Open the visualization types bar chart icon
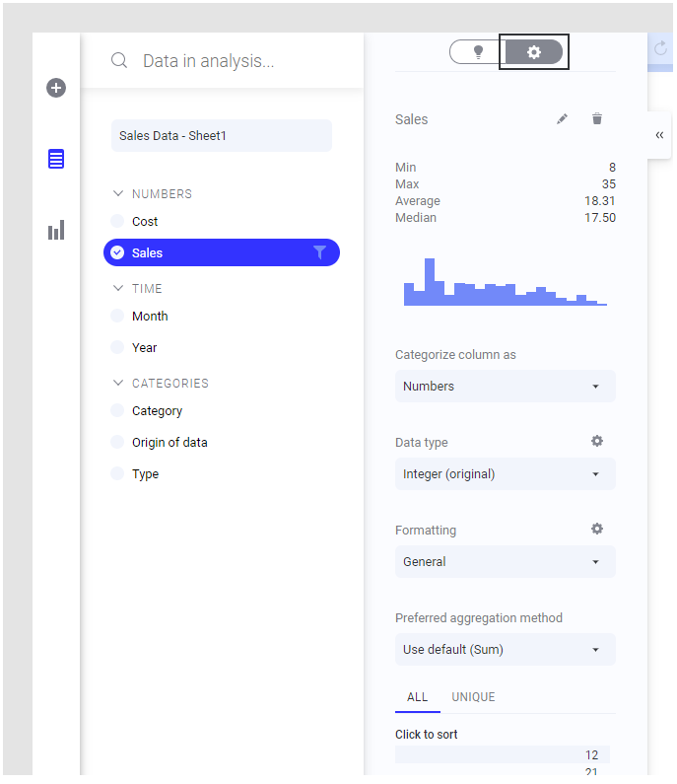This screenshot has width=677, height=784. (x=56, y=230)
